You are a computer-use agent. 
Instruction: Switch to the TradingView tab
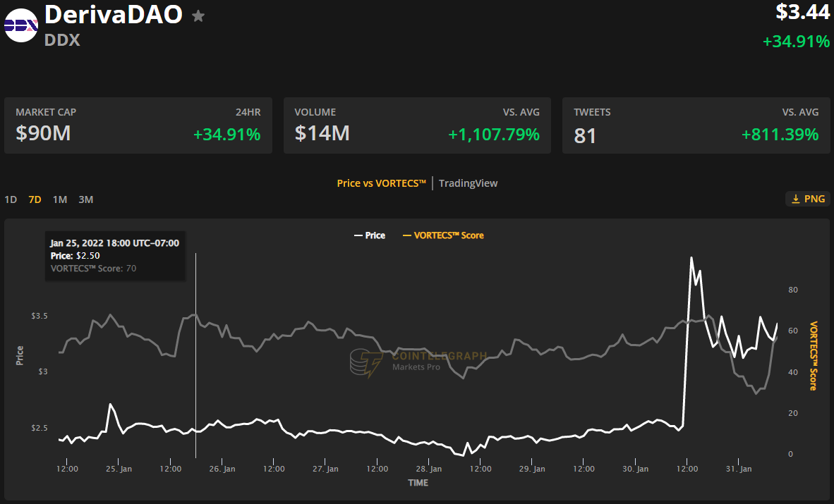click(468, 183)
